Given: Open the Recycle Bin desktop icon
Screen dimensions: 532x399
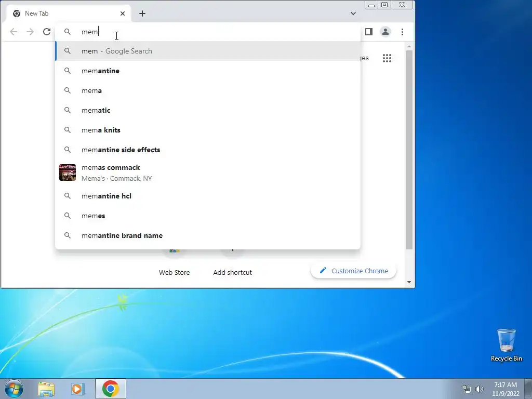Looking at the screenshot, I should [506, 345].
